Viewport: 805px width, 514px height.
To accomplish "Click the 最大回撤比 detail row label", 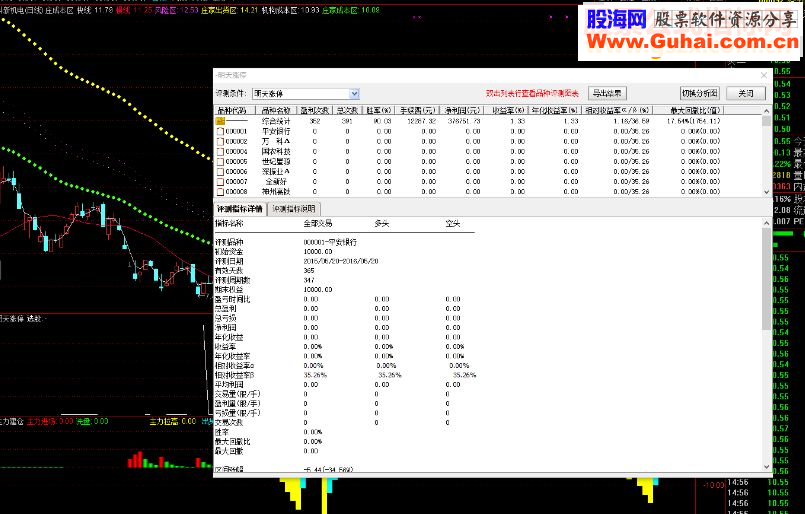I will 233,442.
